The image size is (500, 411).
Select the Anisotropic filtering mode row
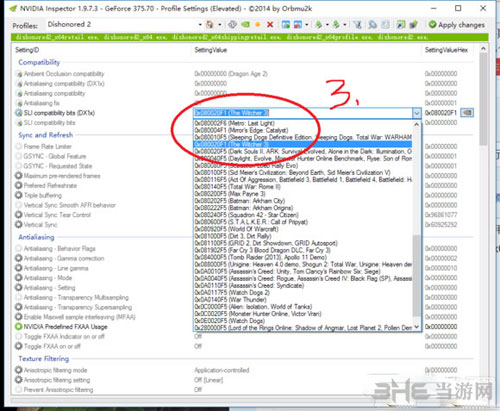click(x=243, y=370)
